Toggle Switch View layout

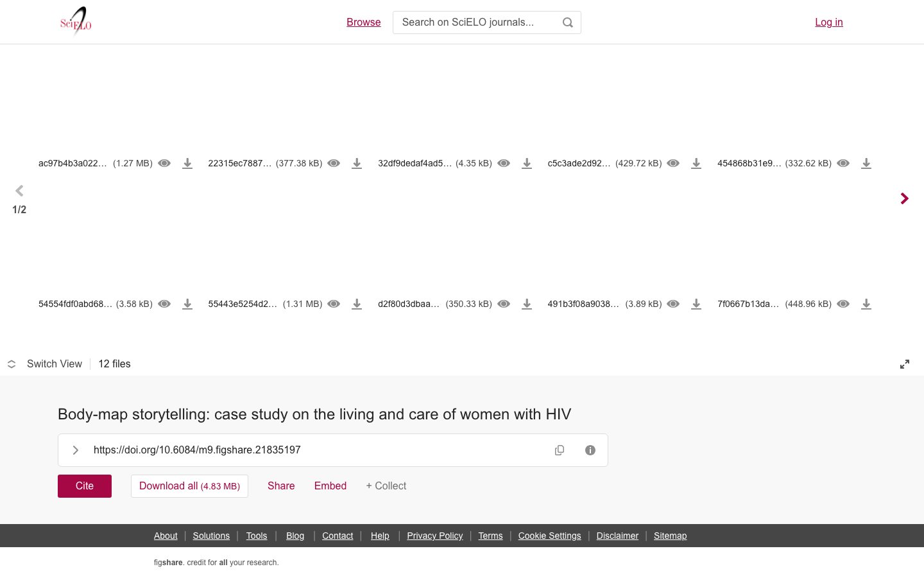pos(45,364)
